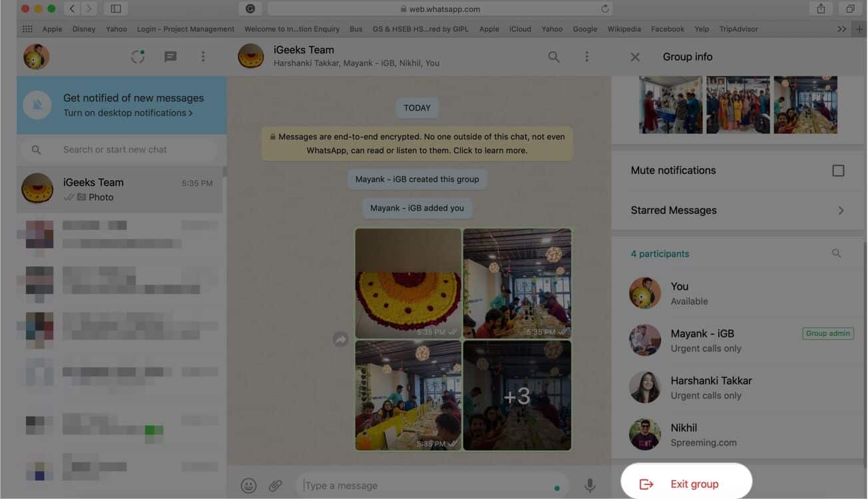868x499 pixels.
Task: Show all Safari tabs overview
Action: (x=850, y=9)
